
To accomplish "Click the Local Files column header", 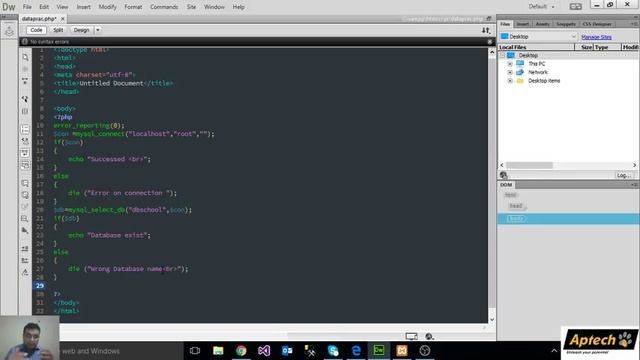I will click(536, 47).
